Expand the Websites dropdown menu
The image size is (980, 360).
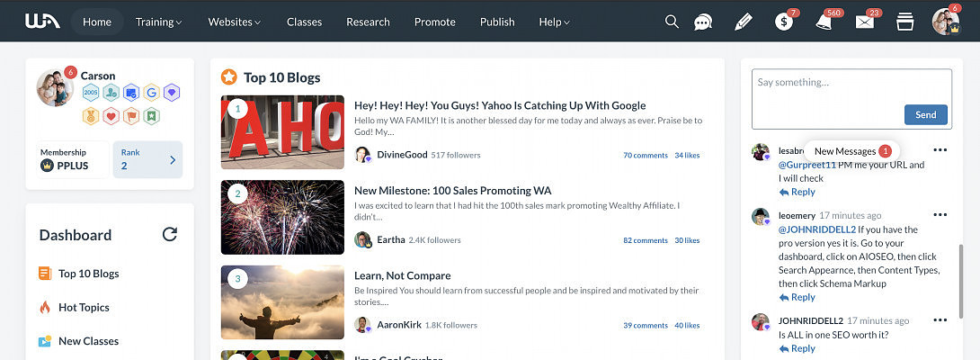click(235, 22)
